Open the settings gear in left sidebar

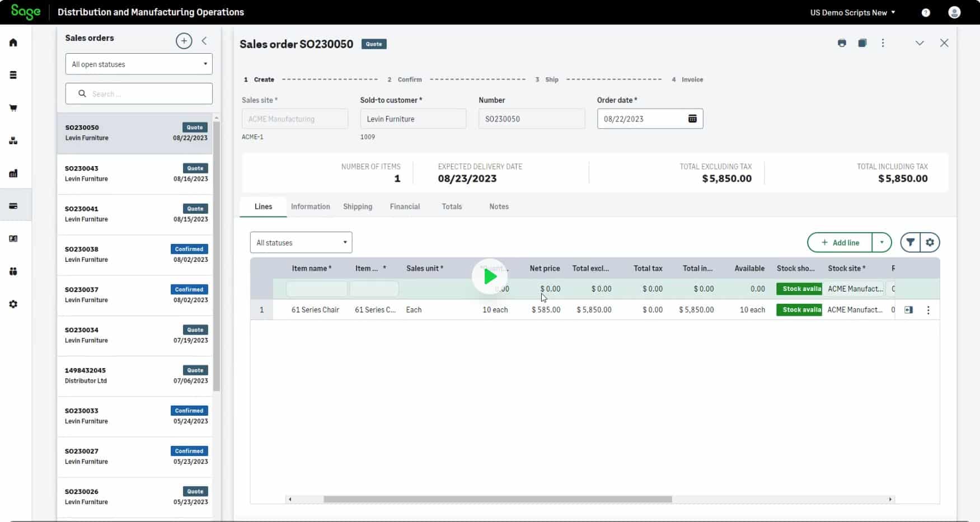(x=13, y=304)
